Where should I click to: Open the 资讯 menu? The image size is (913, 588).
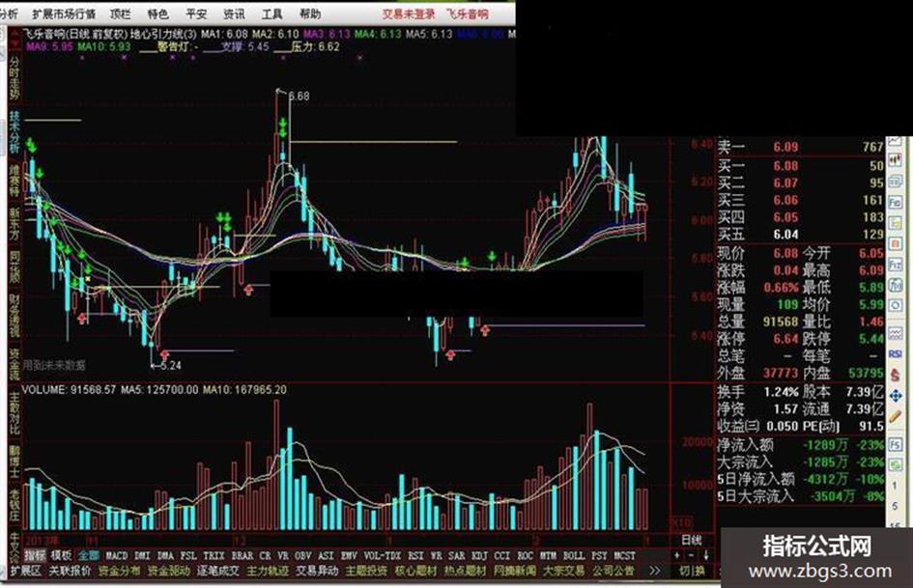tap(234, 14)
